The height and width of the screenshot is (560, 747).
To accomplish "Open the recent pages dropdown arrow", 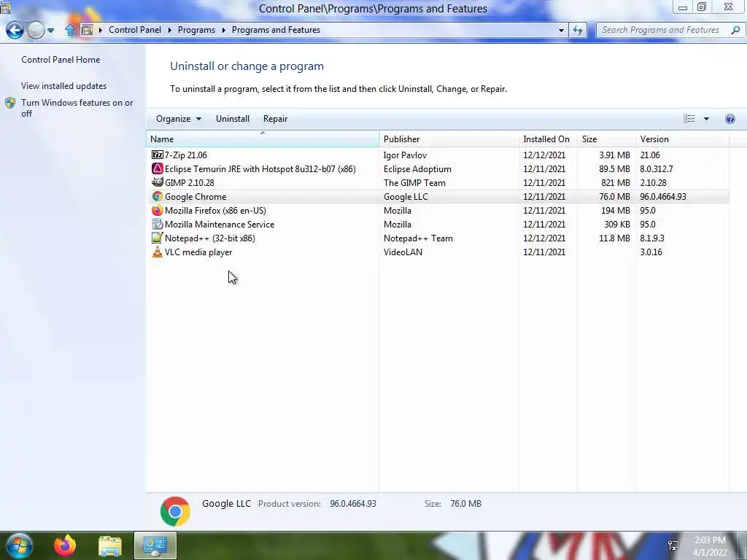I will 50,31.
